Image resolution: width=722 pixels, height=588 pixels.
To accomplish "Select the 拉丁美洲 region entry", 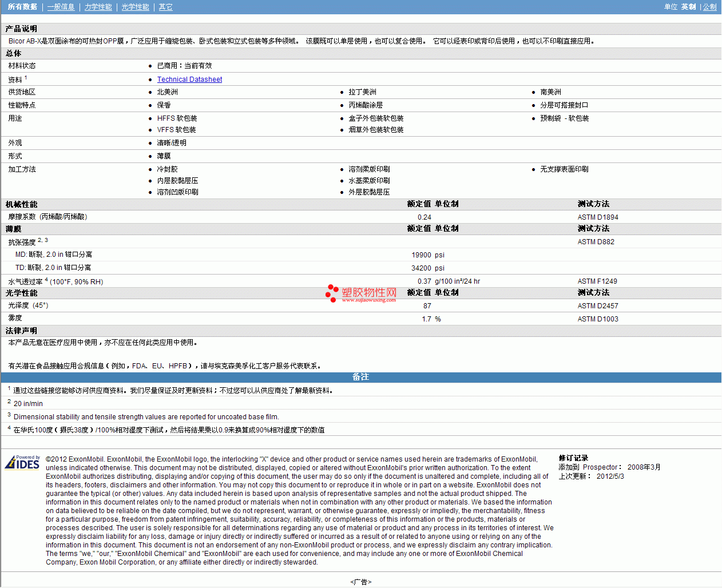I will click(x=363, y=92).
